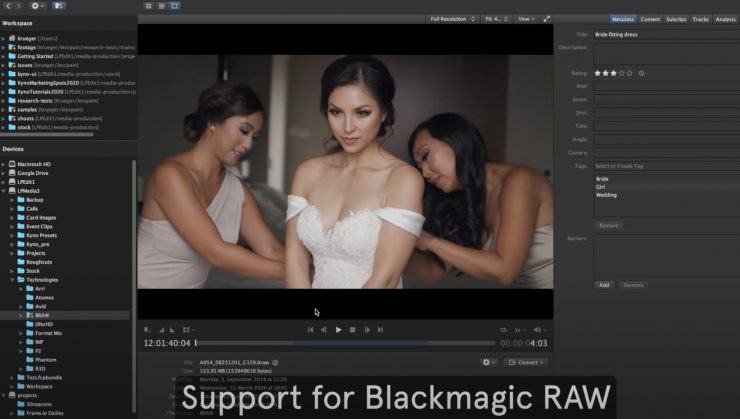Select the BRAW folder in Technologies
Screen dimensions: 740x419
click(x=42, y=314)
